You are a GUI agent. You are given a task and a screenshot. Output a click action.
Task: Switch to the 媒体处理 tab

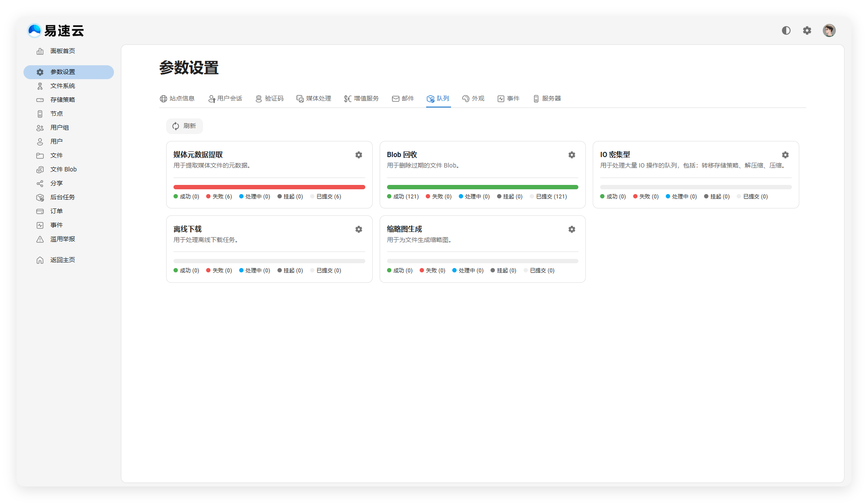[314, 99]
